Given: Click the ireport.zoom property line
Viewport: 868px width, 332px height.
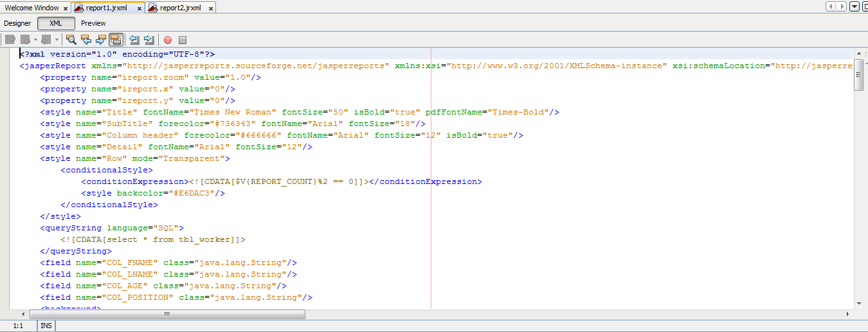Looking at the screenshot, I should pos(150,77).
